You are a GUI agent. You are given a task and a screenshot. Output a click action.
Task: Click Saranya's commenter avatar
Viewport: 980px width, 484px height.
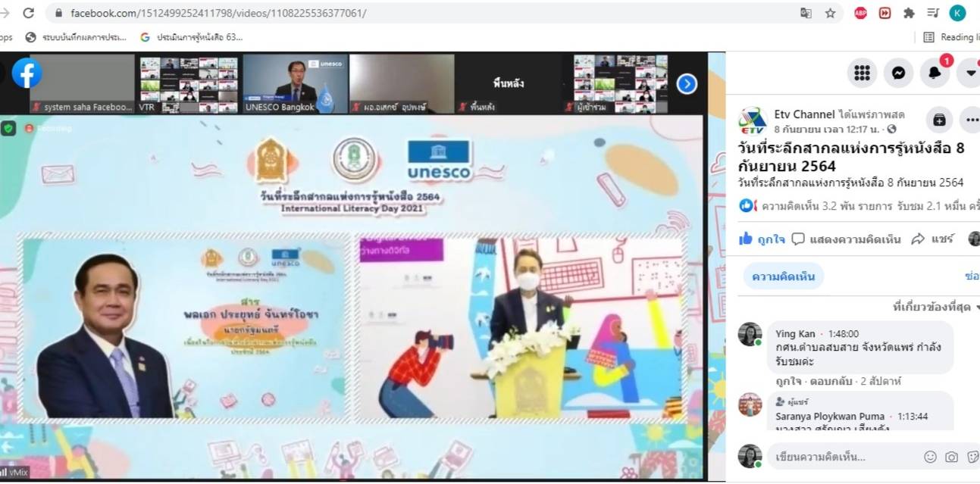750,405
